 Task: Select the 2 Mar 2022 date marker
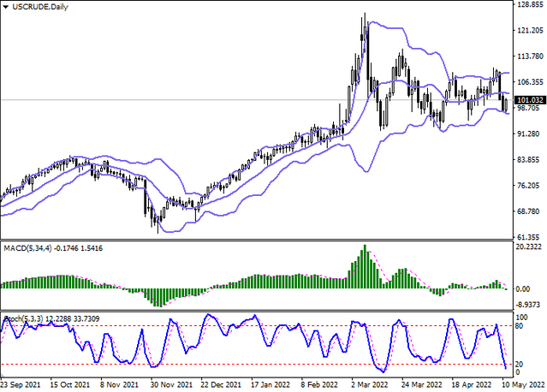point(370,384)
